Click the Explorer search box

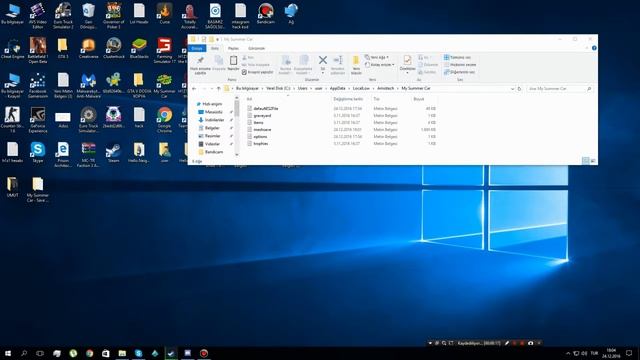(x=559, y=89)
